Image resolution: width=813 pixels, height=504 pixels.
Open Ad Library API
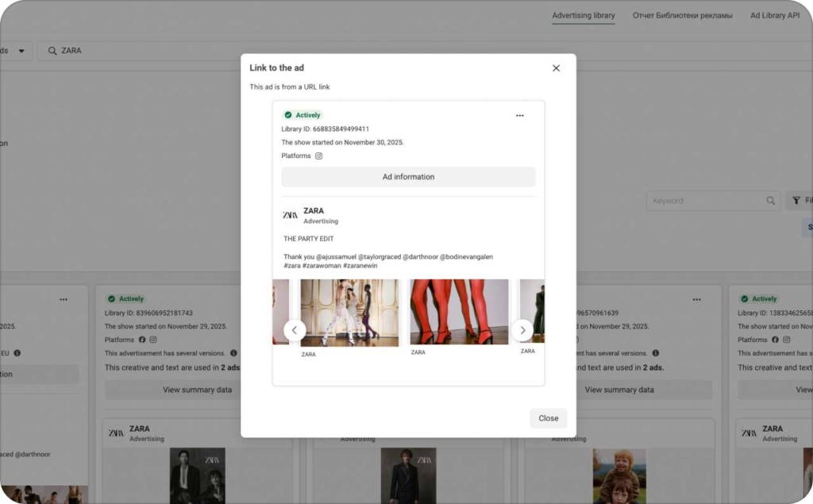click(776, 15)
